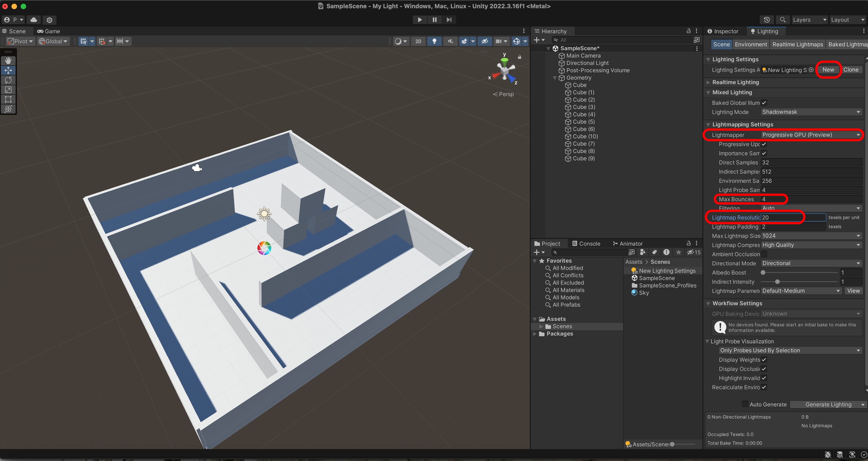Toggle scene lighting lightbulb icon
This screenshot has height=461, width=868.
434,41
